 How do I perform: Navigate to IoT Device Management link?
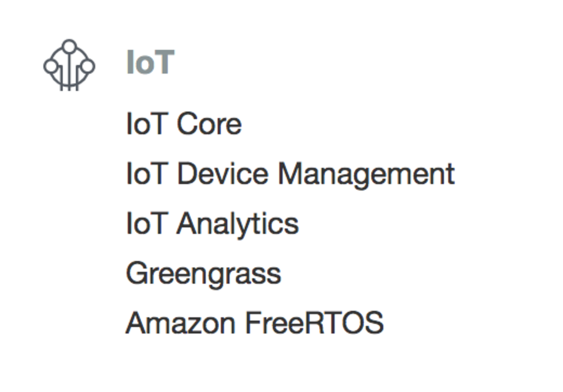coord(290,174)
